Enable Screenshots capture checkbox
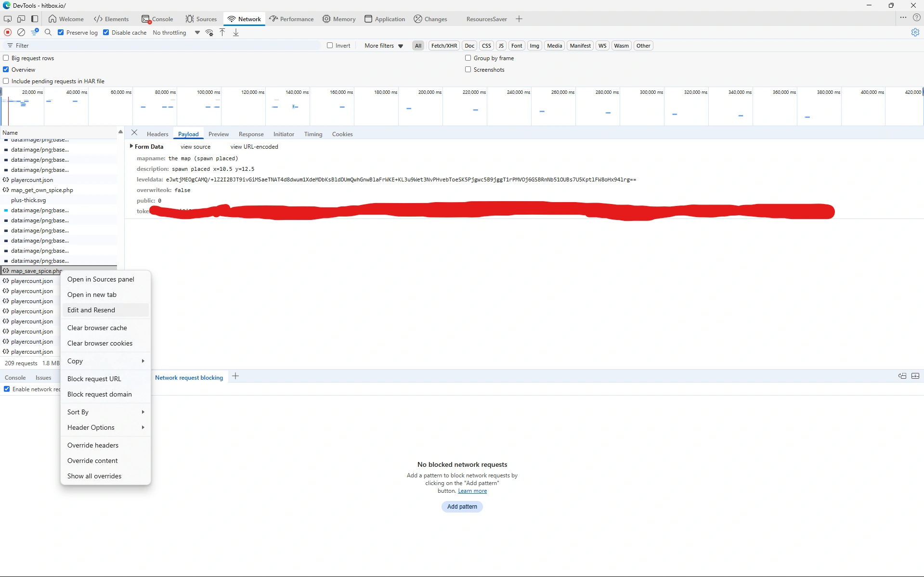924x577 pixels. (468, 70)
